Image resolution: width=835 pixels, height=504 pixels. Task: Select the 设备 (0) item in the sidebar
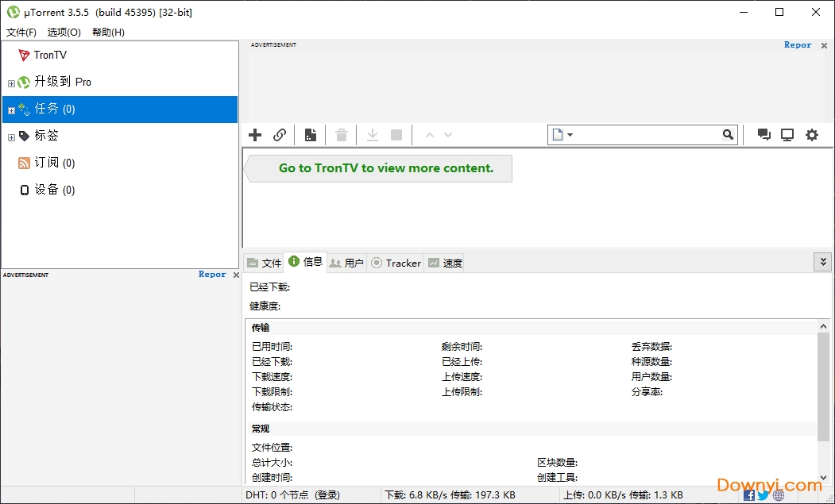52,190
